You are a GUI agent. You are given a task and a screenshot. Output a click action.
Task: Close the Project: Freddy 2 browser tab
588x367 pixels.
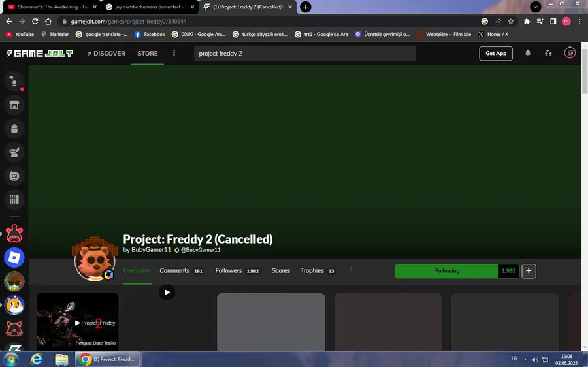coord(290,7)
